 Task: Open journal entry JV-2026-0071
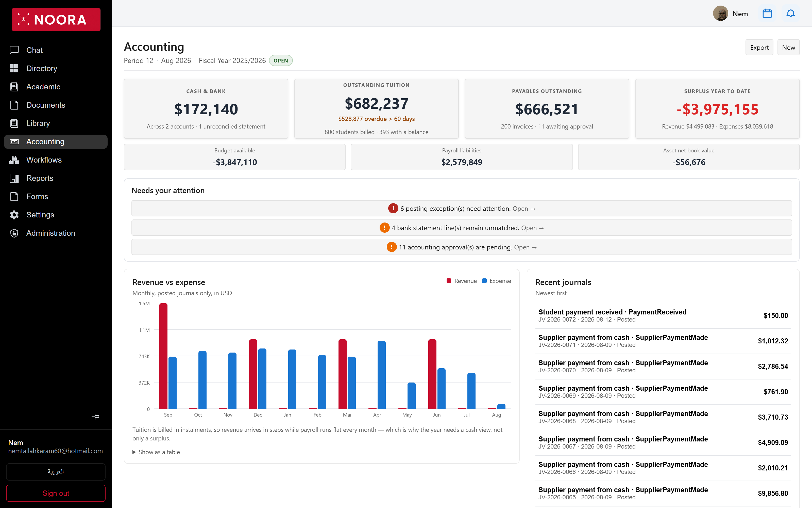(x=663, y=341)
